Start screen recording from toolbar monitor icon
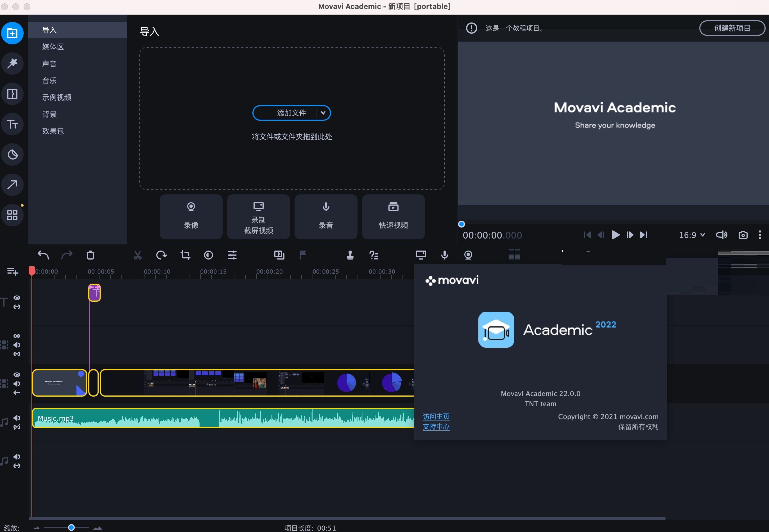This screenshot has height=532, width=769. 421,255
